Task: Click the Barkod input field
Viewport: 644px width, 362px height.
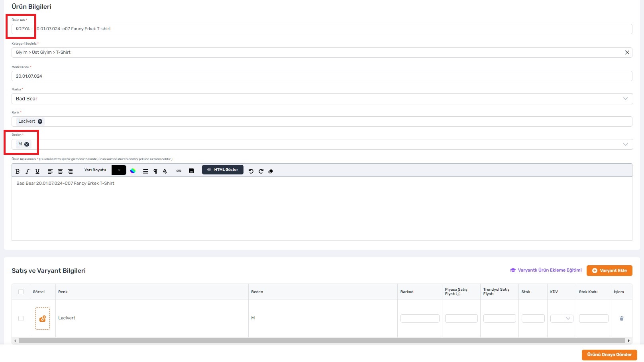Action: click(420, 318)
